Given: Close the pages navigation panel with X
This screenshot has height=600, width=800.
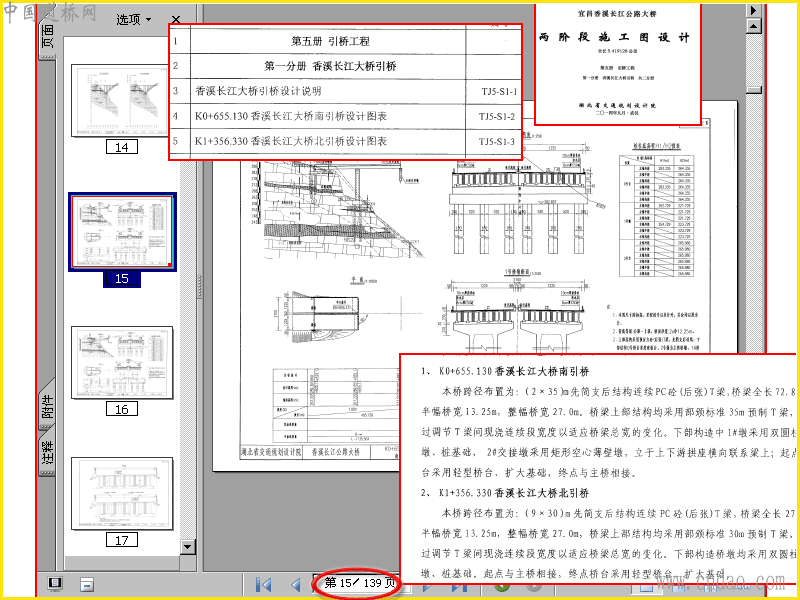Looking at the screenshot, I should tap(176, 19).
